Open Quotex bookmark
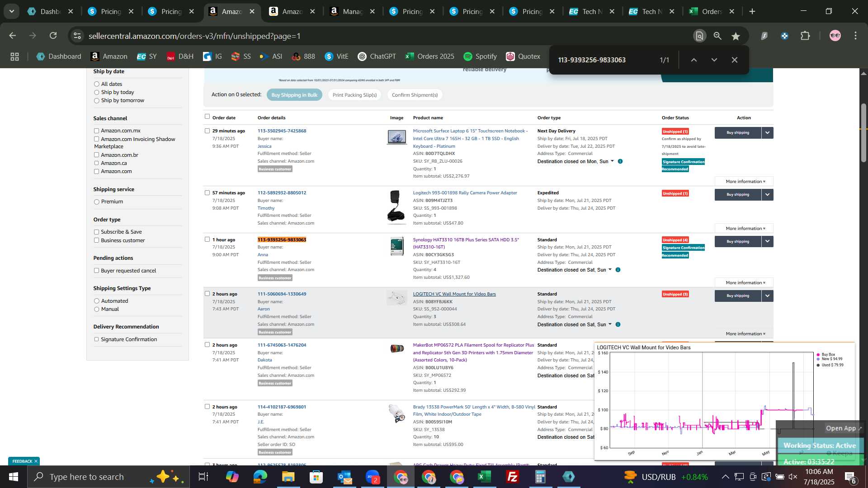The image size is (868, 488). click(x=523, y=56)
